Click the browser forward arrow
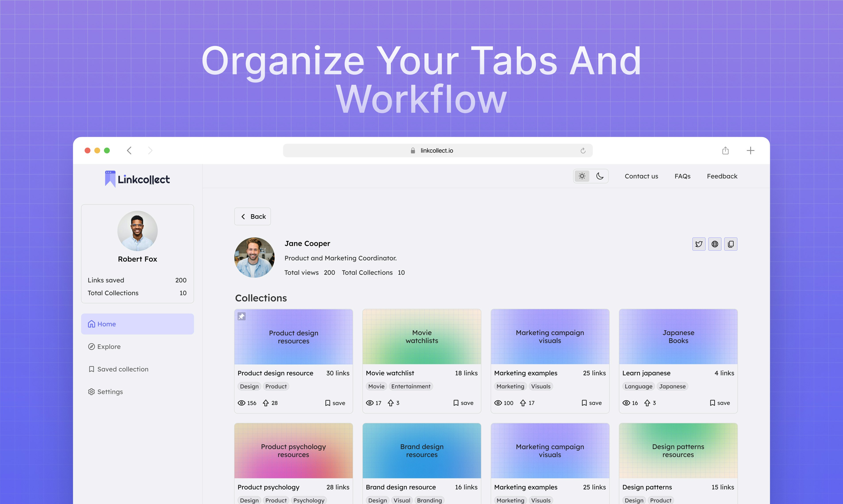Image resolution: width=843 pixels, height=504 pixels. point(150,151)
